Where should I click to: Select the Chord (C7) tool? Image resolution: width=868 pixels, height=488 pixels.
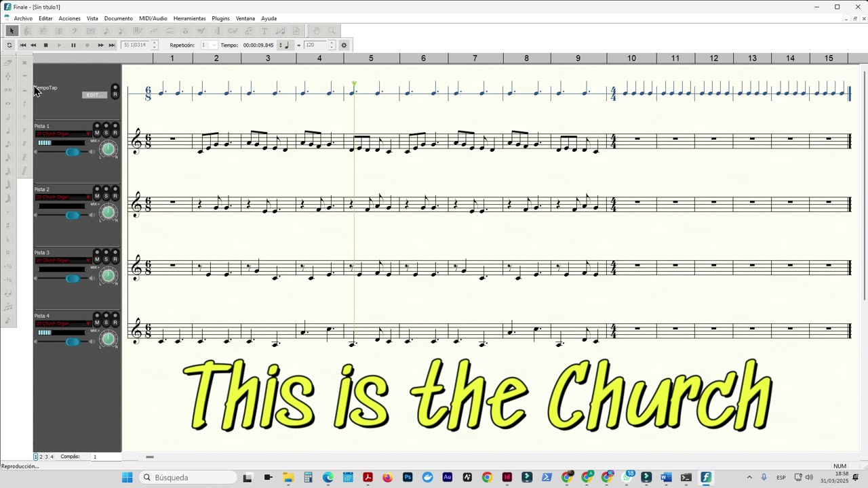click(x=233, y=30)
